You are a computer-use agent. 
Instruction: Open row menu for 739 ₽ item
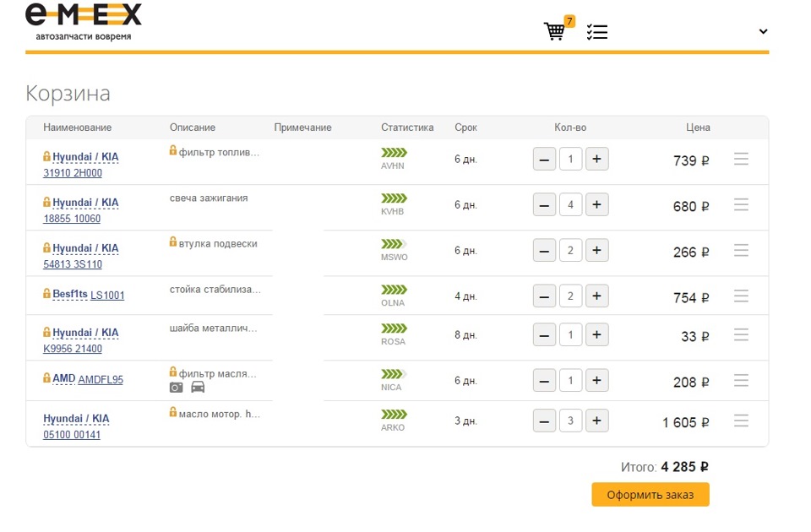pyautogui.click(x=741, y=159)
